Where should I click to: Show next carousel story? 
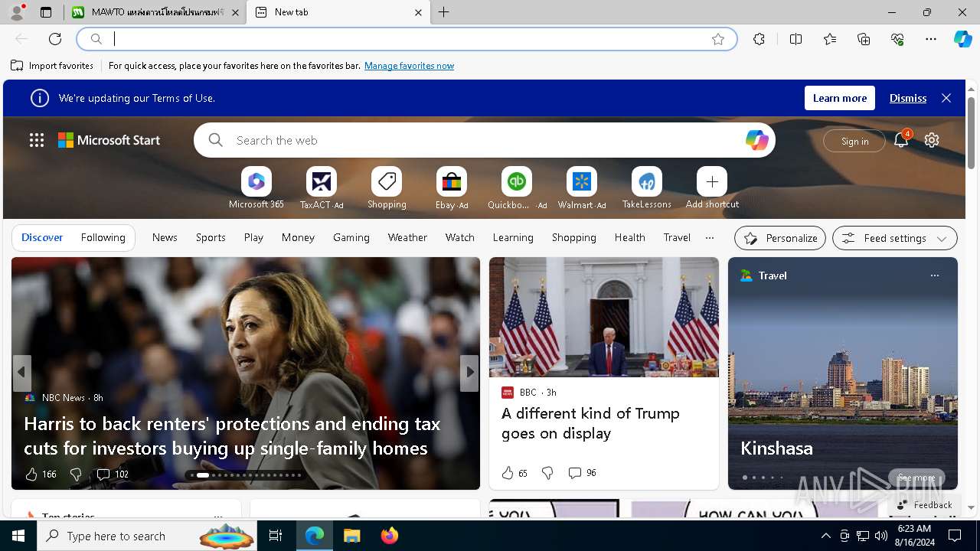click(469, 373)
